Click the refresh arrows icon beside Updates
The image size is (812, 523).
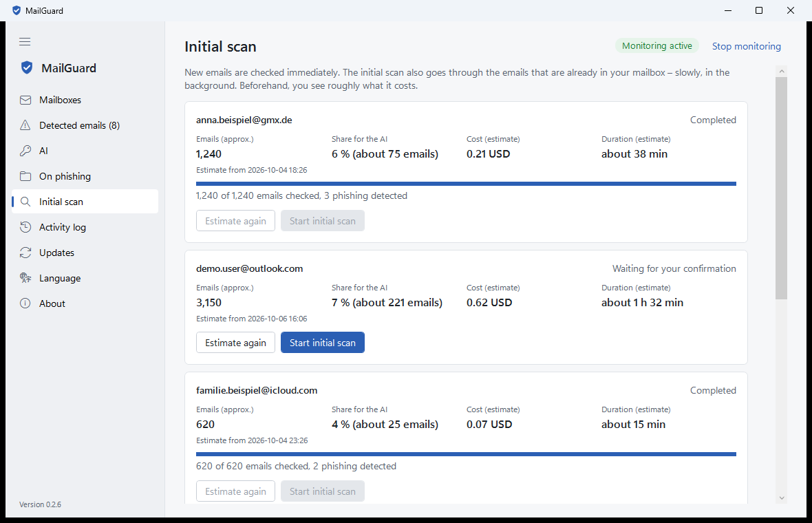pyautogui.click(x=25, y=252)
